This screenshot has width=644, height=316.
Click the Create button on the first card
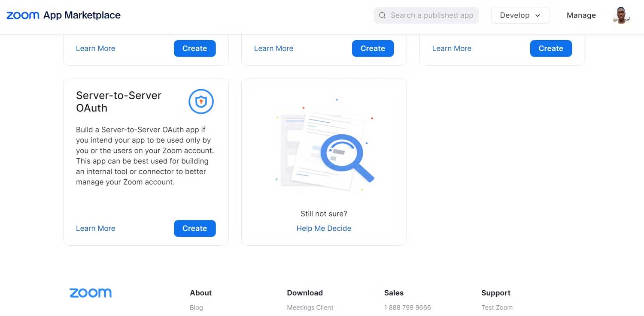click(194, 48)
